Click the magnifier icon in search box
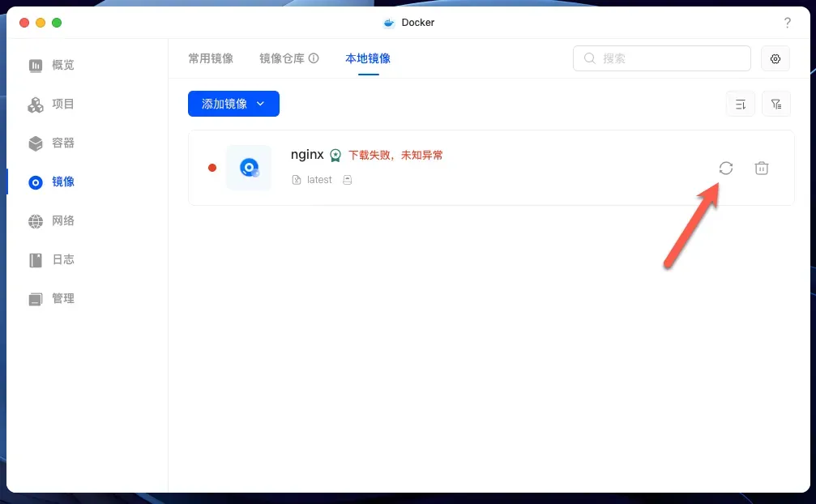The image size is (816, 504). tap(589, 58)
